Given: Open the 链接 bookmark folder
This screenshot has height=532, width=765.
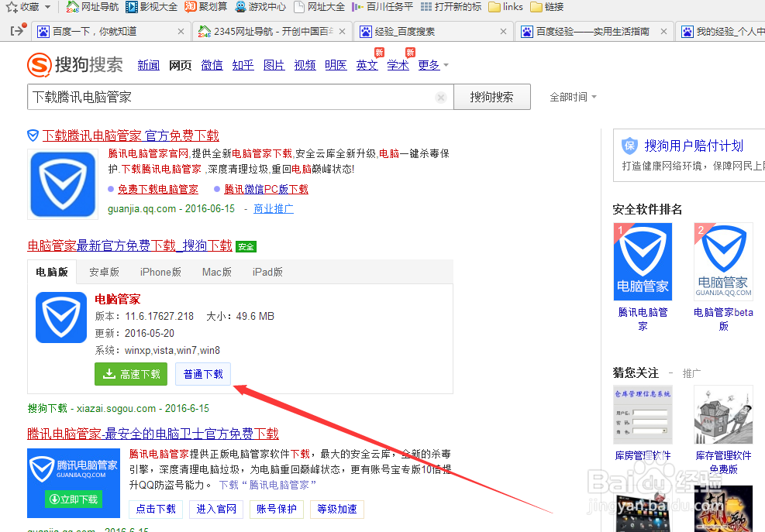Looking at the screenshot, I should (546, 7).
